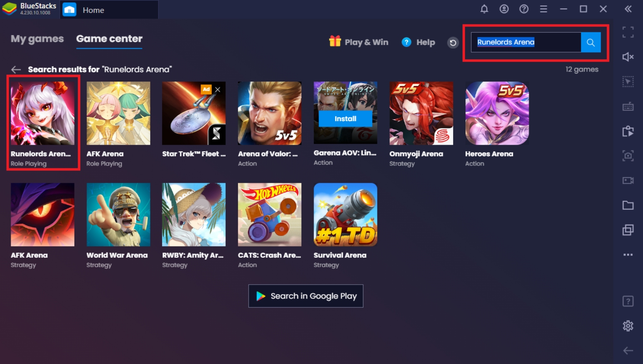Open AFK Arena Strategy thumbnail
643x364 pixels.
pos(43,215)
